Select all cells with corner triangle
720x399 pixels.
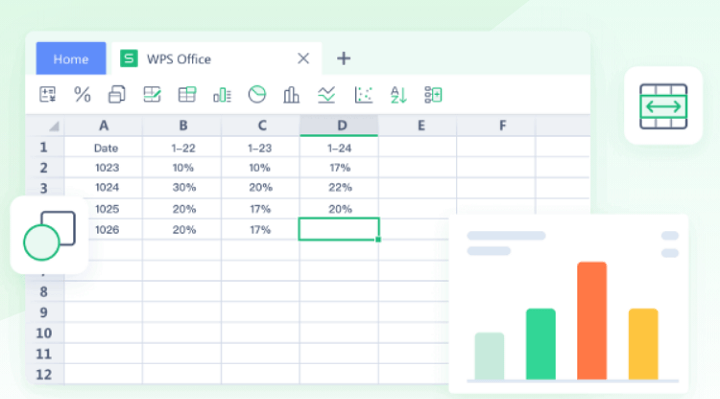54,126
